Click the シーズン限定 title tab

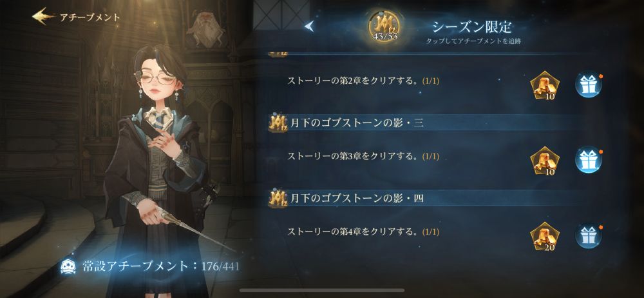click(472, 26)
